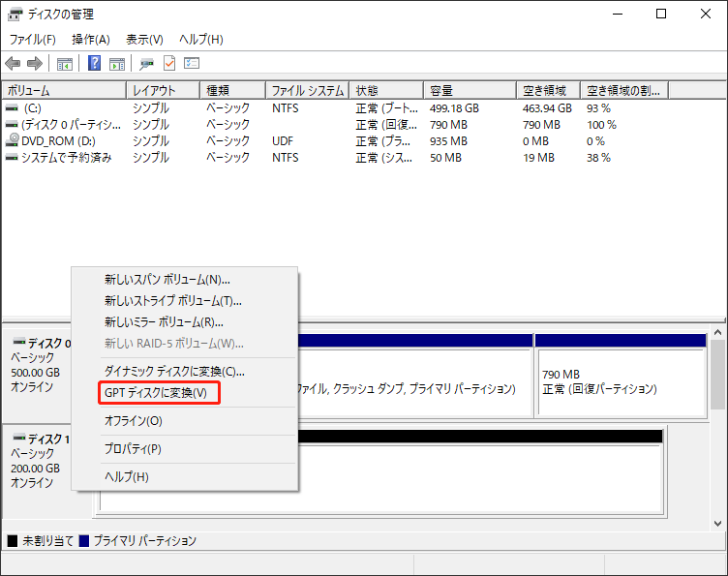Viewport: 728px width, 576px height.
Task: Sort by the 容量 column header
Action: click(x=470, y=90)
